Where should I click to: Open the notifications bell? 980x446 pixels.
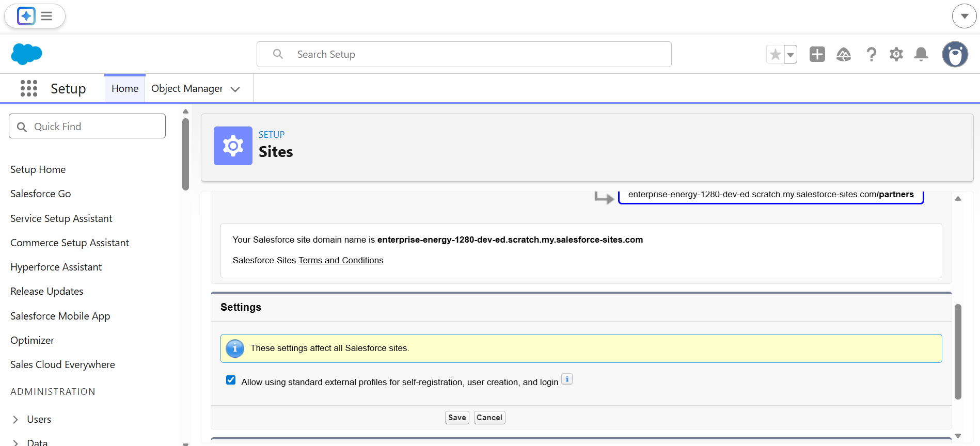coord(921,54)
